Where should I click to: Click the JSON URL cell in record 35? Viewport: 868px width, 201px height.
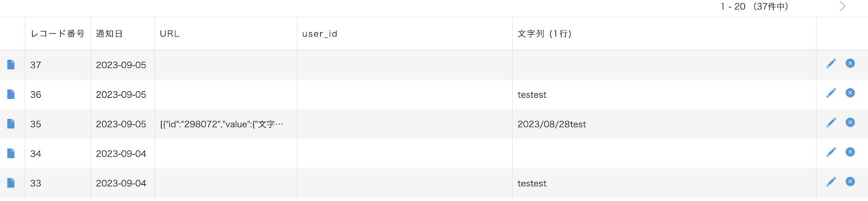(221, 124)
